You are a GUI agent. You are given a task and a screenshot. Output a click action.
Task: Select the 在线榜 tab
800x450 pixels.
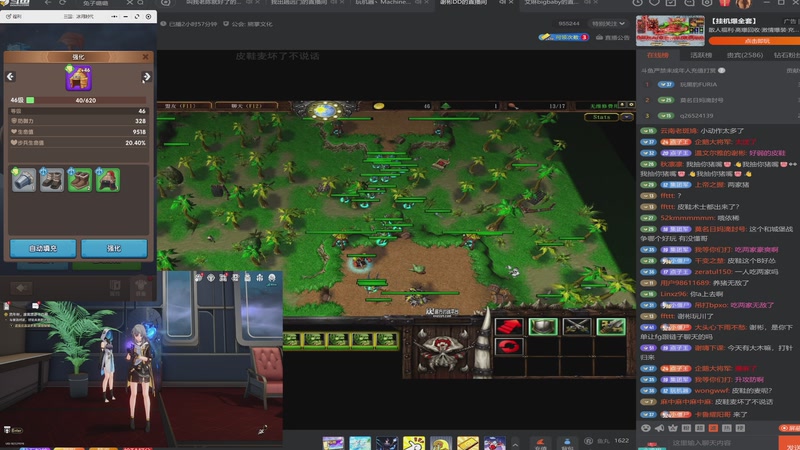[x=658, y=55]
